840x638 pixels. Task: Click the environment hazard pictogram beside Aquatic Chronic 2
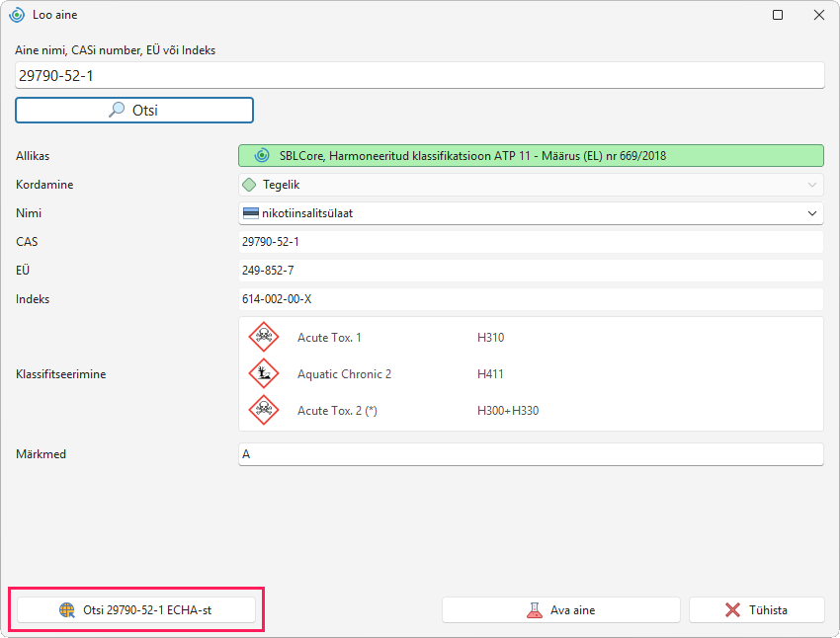264,373
